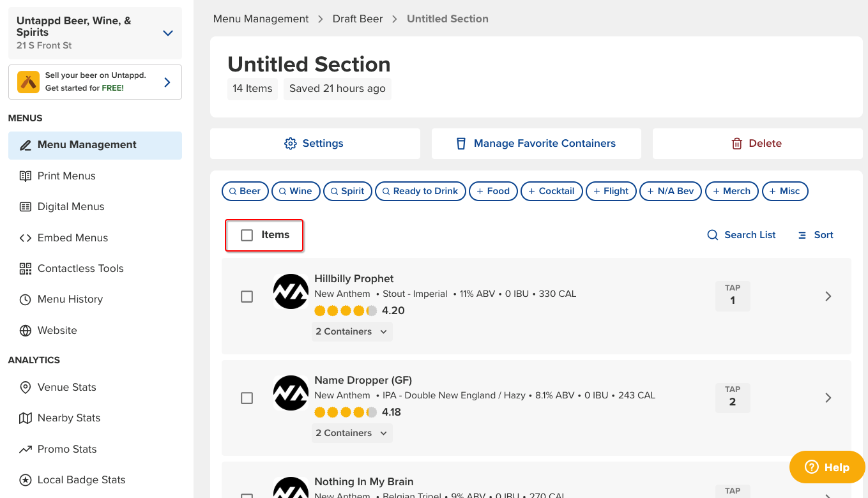Click the Name Dropper (GF) brewery logo
868x498 pixels.
pos(291,393)
